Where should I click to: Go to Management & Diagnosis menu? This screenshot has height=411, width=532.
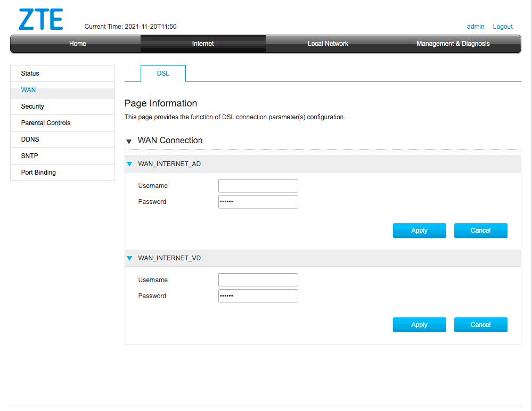(453, 44)
